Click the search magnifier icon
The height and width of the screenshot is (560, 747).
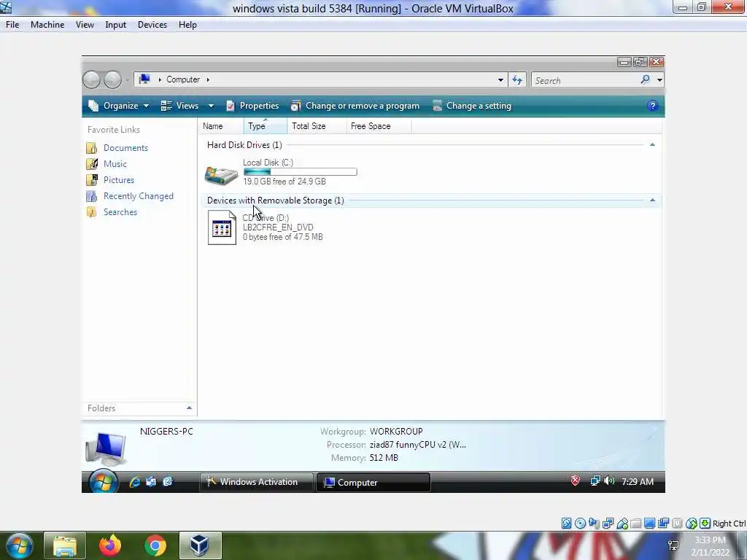click(645, 79)
